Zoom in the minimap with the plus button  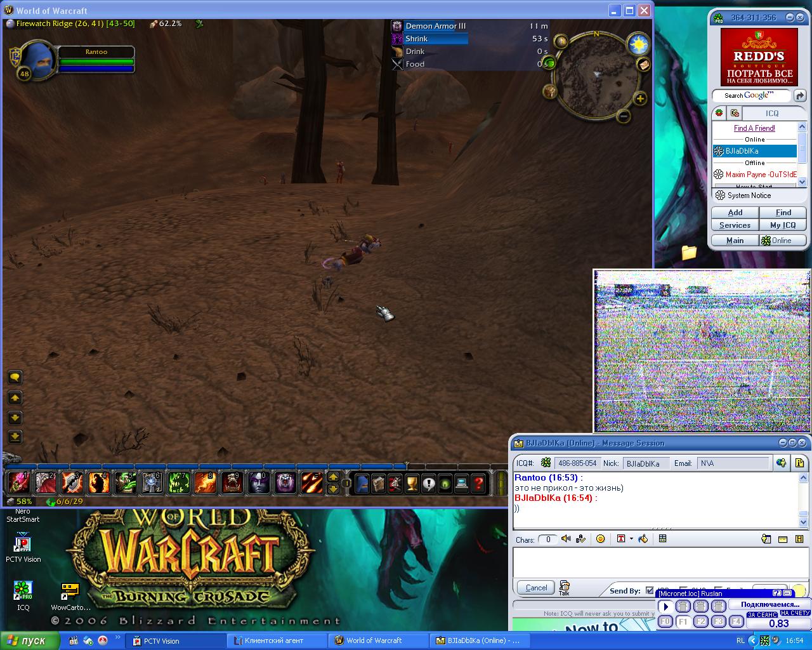639,98
